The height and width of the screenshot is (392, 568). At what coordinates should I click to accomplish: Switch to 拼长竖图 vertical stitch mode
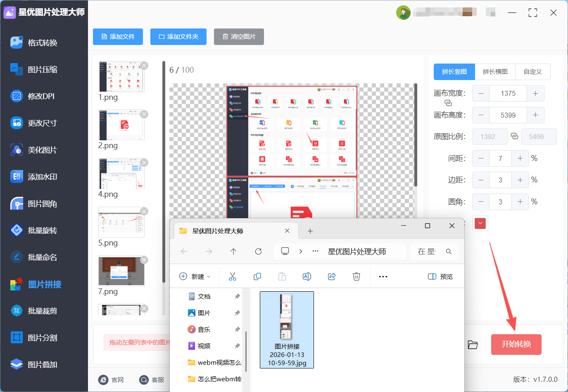coord(454,72)
